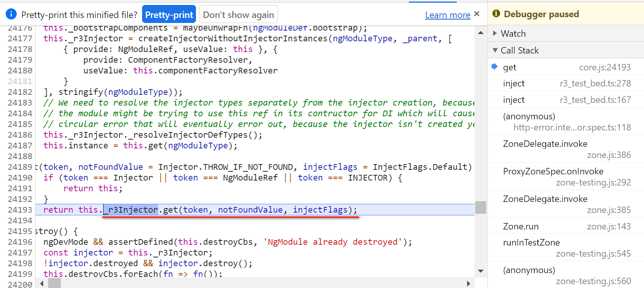Click the vertical scrollbar thumb

481,207
